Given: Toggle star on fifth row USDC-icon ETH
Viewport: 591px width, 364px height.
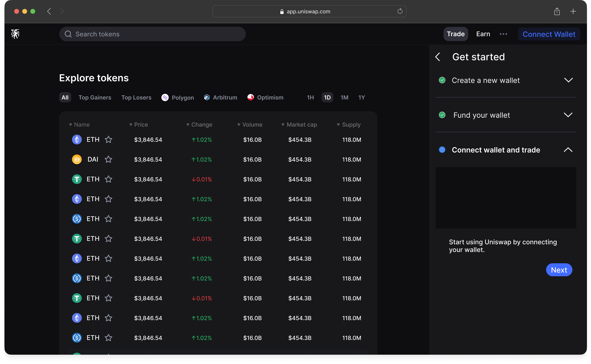Looking at the screenshot, I should (x=109, y=219).
